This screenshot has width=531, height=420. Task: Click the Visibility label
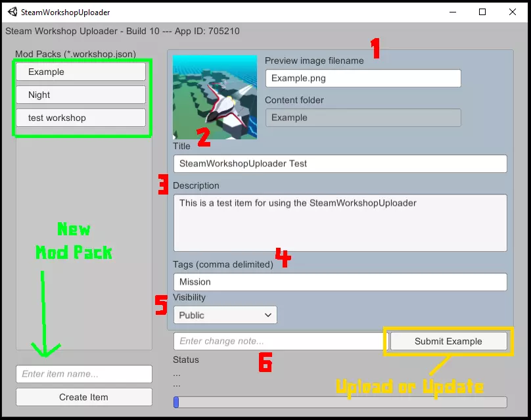[189, 297]
